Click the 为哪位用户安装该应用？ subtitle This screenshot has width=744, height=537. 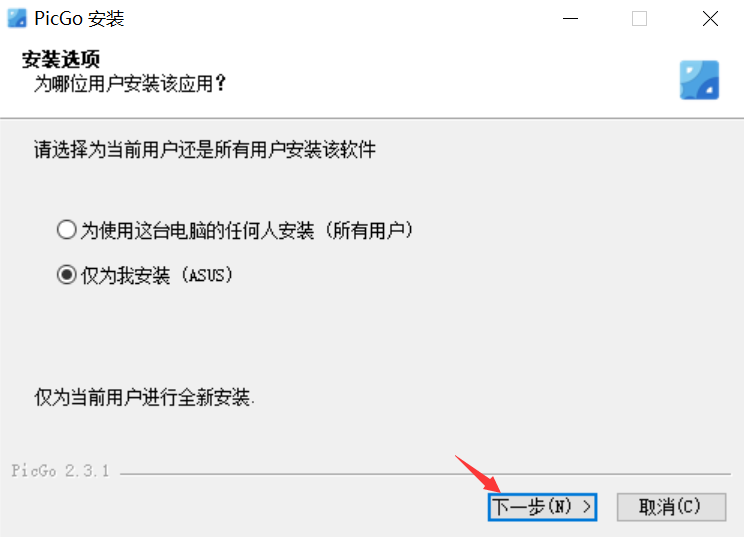point(130,84)
